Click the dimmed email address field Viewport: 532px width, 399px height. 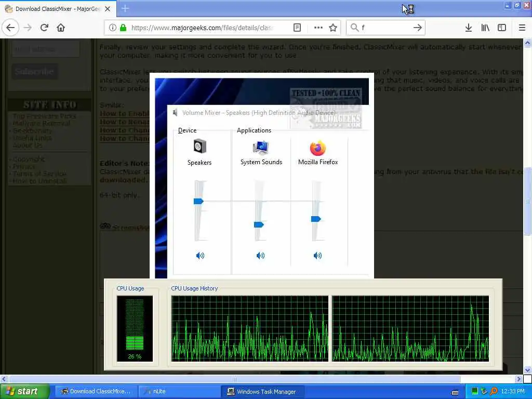(46, 49)
